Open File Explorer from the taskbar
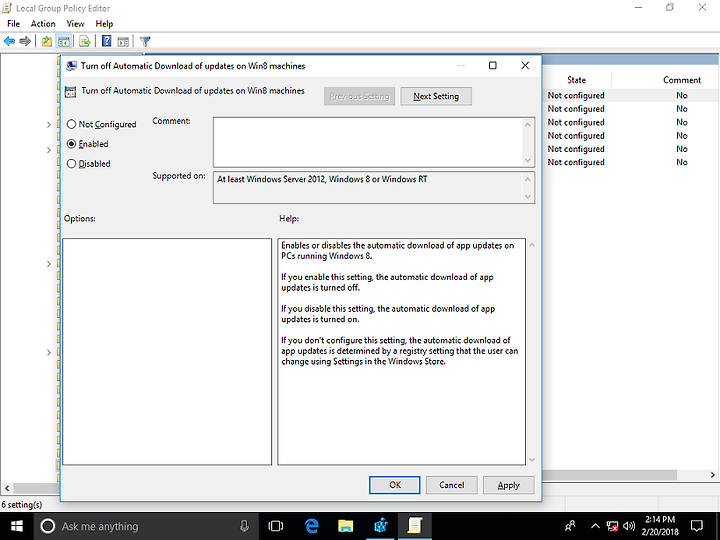The height and width of the screenshot is (540, 720). pos(345,526)
